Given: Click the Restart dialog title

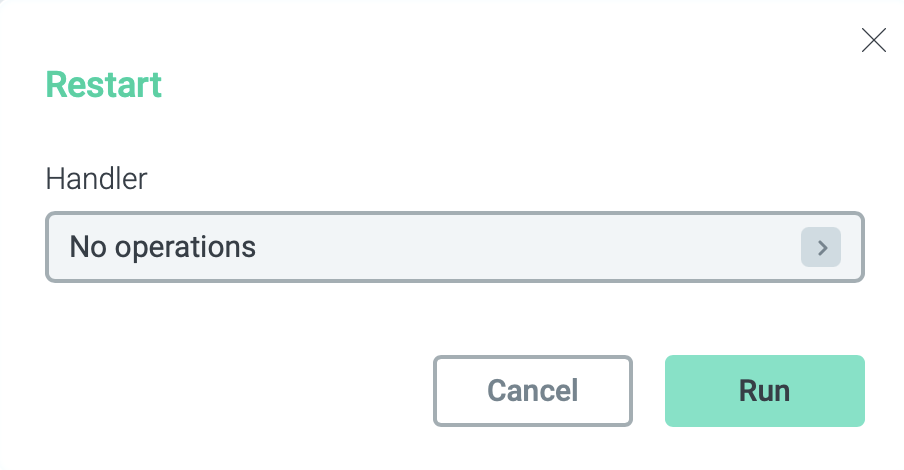Looking at the screenshot, I should click(104, 85).
